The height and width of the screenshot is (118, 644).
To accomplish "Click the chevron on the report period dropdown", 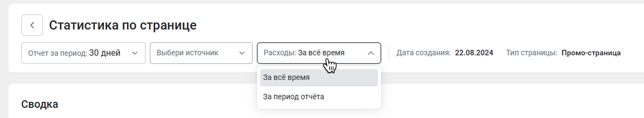I will [x=135, y=53].
